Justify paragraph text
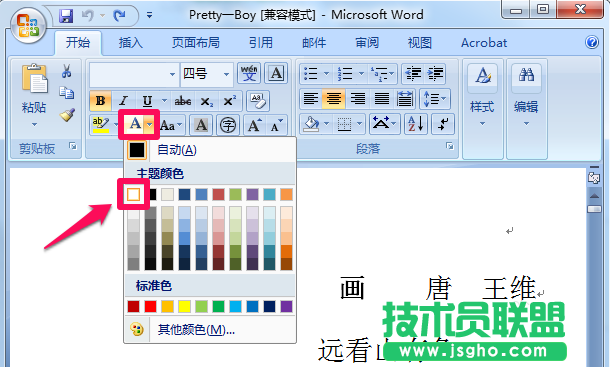This screenshot has width=610, height=367. point(382,99)
